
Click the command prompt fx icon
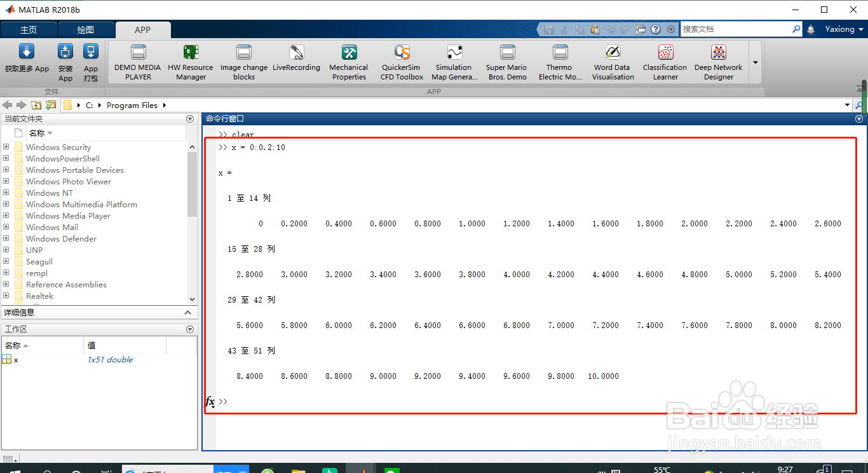210,402
